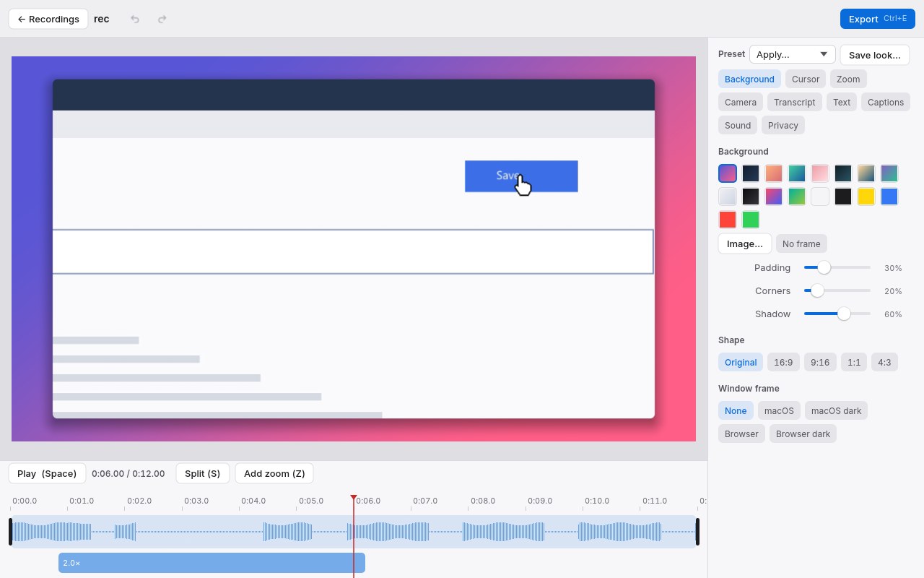Select the white solid background swatch

coord(820,197)
